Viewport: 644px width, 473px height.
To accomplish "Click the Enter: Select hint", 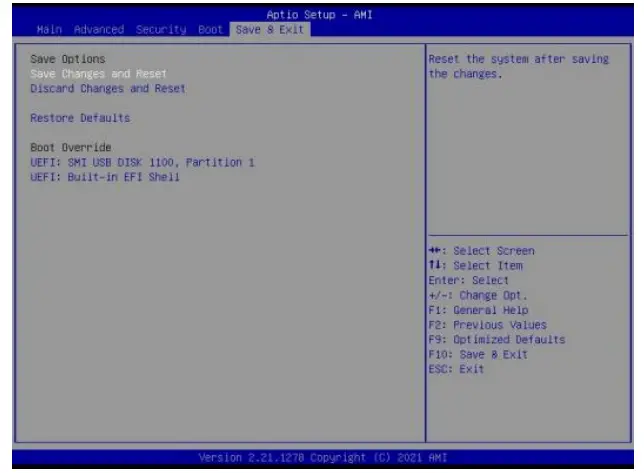I will pos(469,280).
